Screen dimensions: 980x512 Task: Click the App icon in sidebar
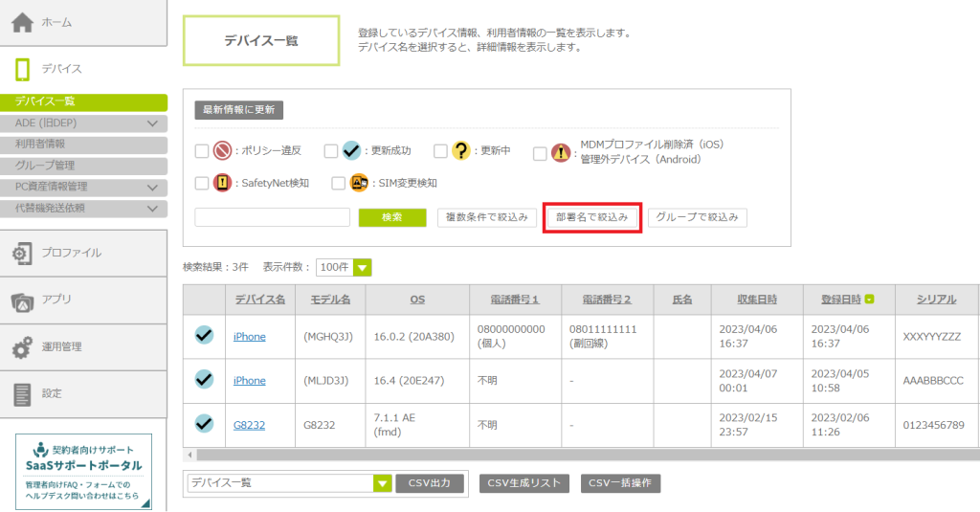tap(22, 301)
